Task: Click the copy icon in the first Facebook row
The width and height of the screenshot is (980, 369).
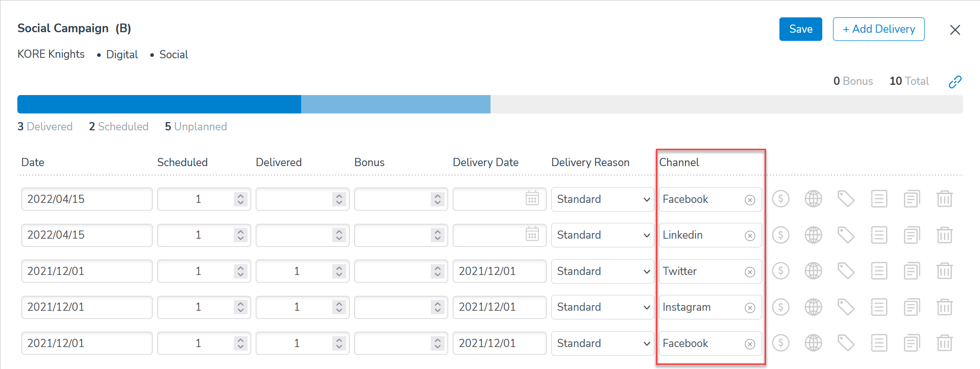Action: [912, 199]
